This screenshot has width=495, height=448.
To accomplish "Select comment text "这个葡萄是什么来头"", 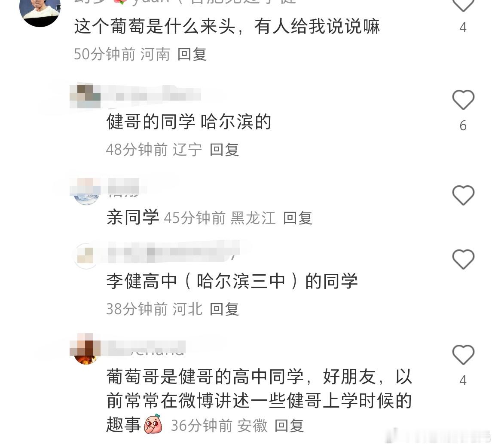I will tap(155, 26).
